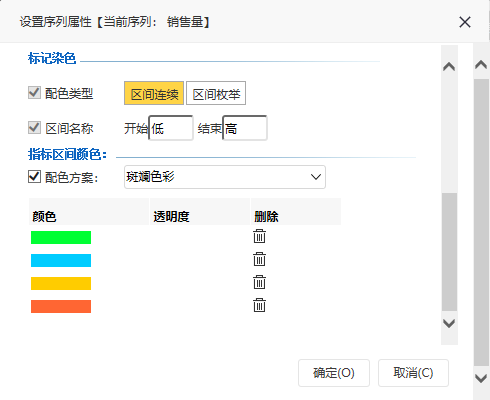The image size is (490, 400).
Task: Click the outer scrollbar up arrow
Action: pos(481,64)
